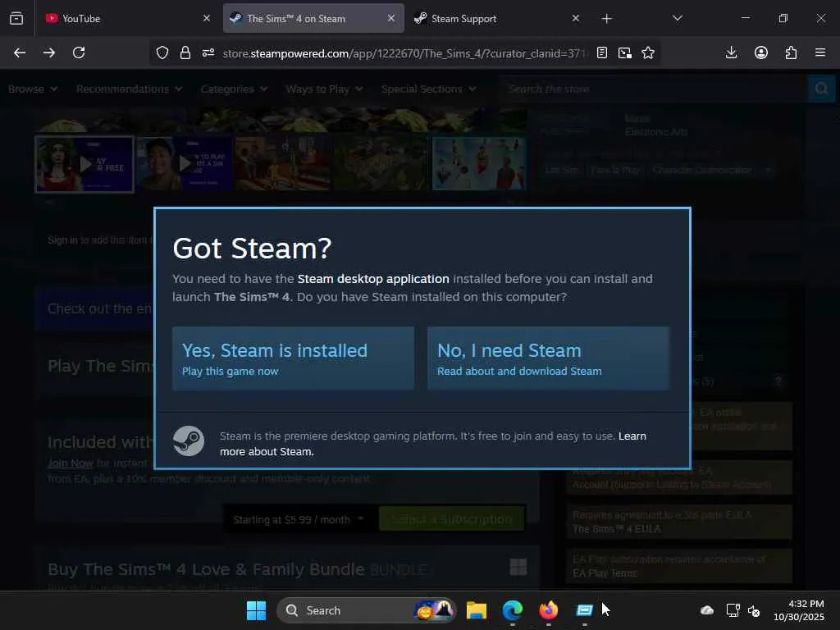This screenshot has height=630, width=840.
Task: Reload the current page
Action: [x=79, y=52]
